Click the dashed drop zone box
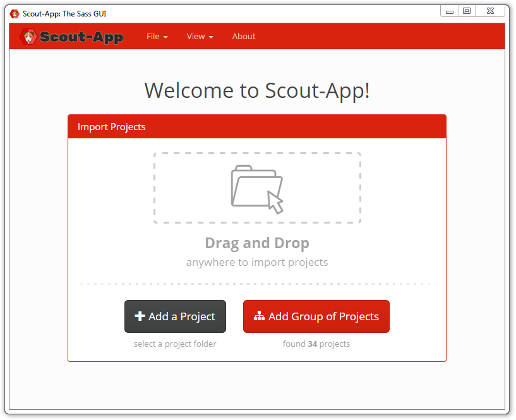516x420 pixels. point(257,188)
